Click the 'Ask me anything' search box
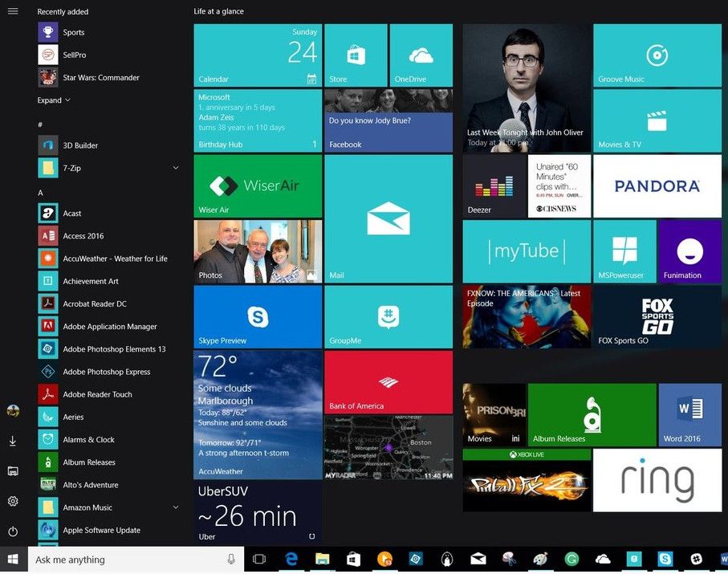 tap(136, 559)
